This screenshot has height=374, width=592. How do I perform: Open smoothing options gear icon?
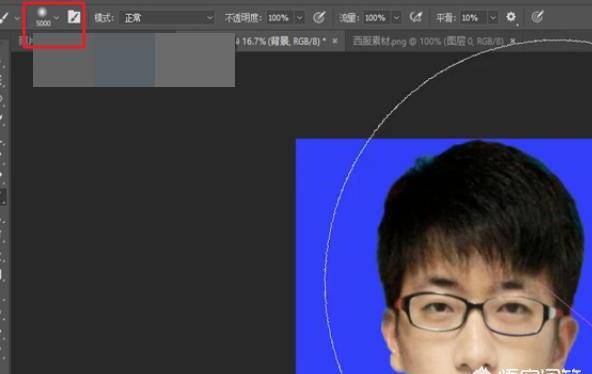pyautogui.click(x=511, y=17)
